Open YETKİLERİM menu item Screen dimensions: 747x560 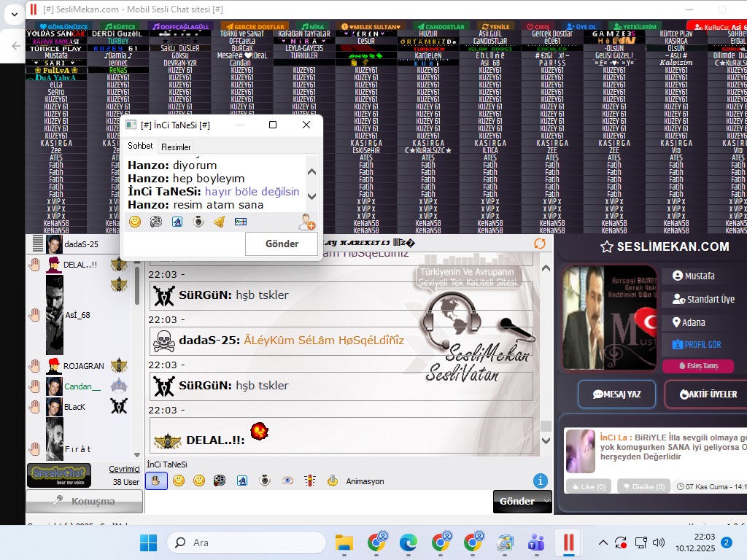pos(635,27)
